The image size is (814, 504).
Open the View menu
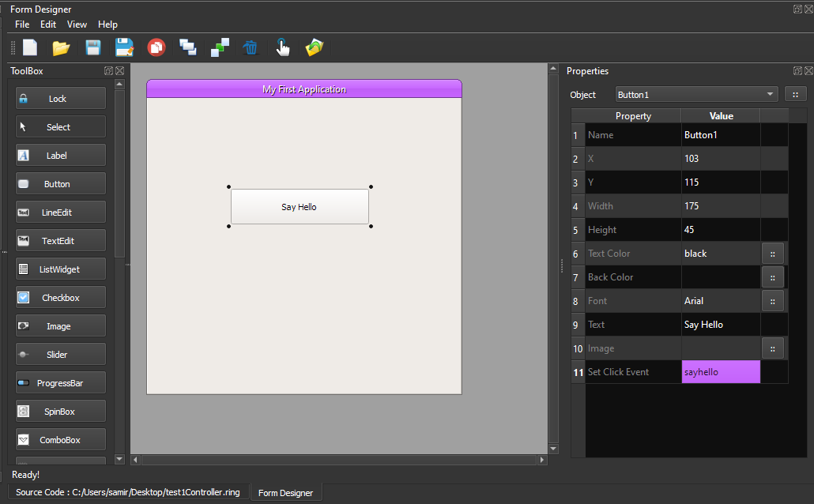[77, 24]
